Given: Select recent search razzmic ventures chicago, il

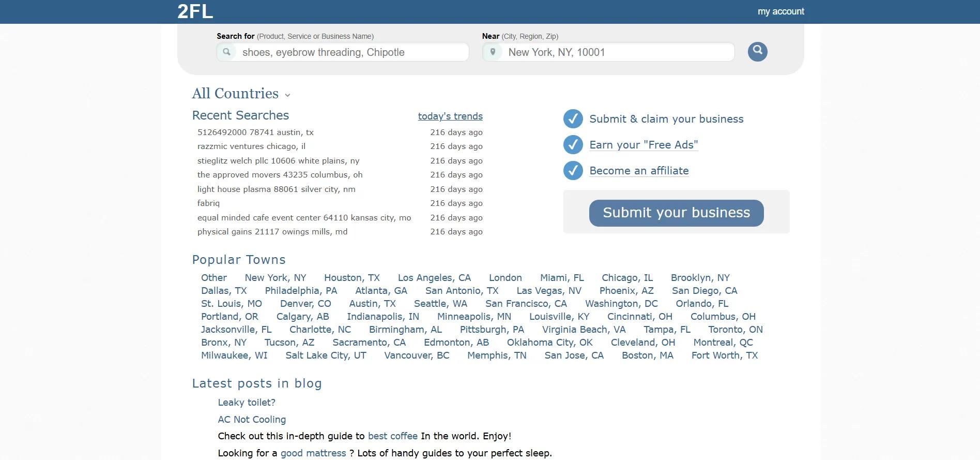Looking at the screenshot, I should click(251, 146).
